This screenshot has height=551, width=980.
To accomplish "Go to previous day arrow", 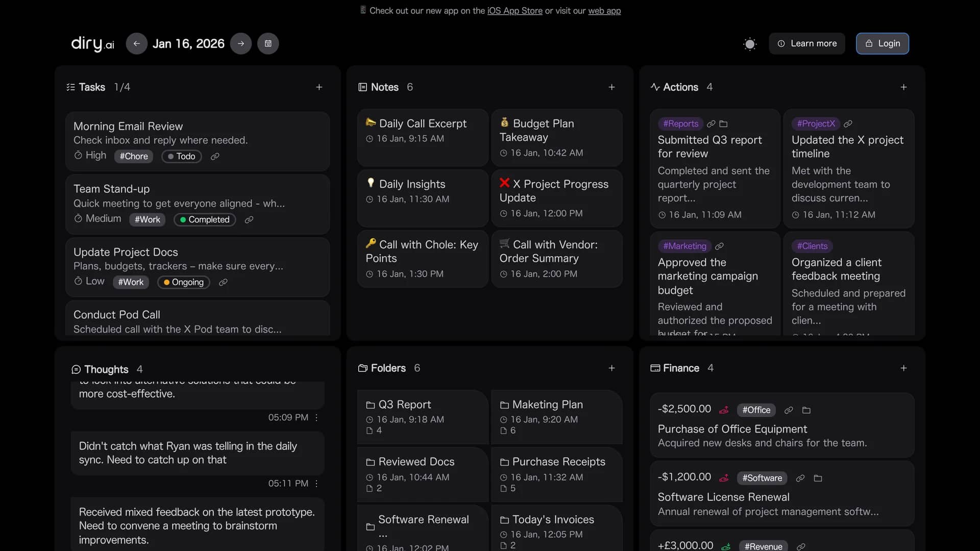I will [x=136, y=44].
